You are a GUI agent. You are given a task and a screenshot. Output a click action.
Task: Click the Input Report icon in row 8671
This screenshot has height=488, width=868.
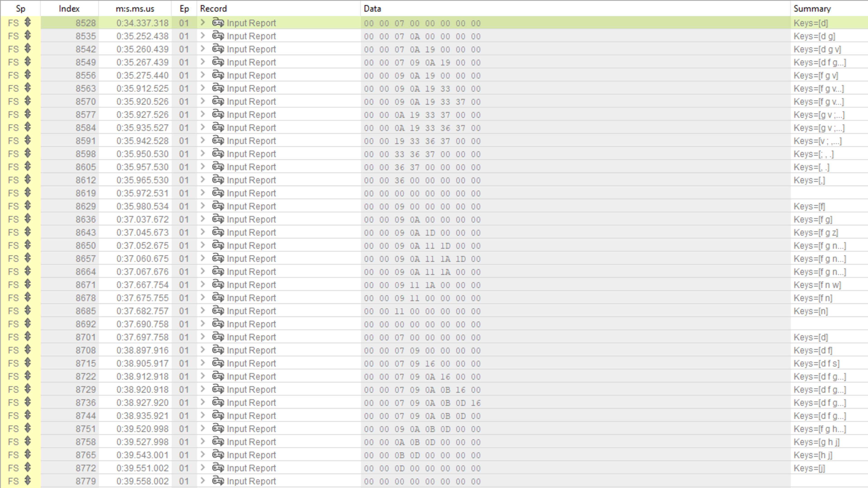(x=218, y=285)
